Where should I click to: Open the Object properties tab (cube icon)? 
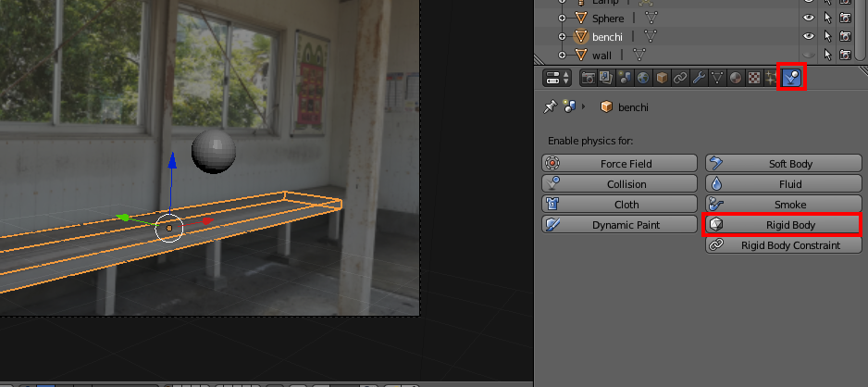pos(662,78)
